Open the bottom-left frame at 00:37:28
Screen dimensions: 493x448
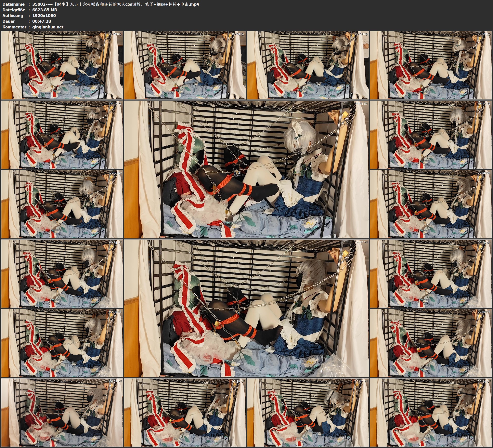click(62, 412)
